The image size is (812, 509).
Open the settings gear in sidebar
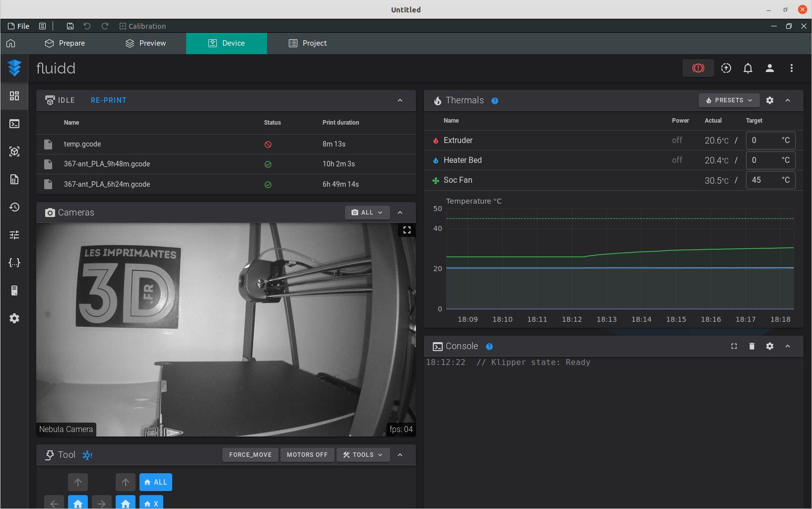click(14, 318)
